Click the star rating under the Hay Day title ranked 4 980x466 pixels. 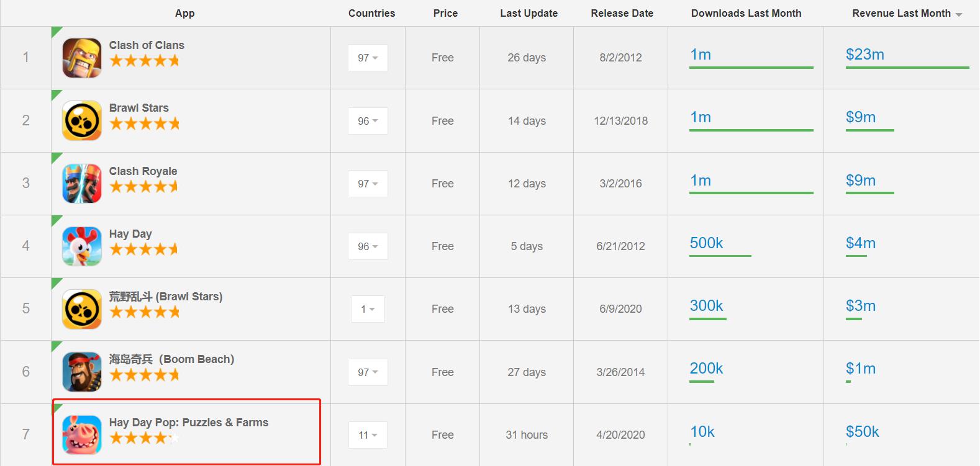coord(144,249)
